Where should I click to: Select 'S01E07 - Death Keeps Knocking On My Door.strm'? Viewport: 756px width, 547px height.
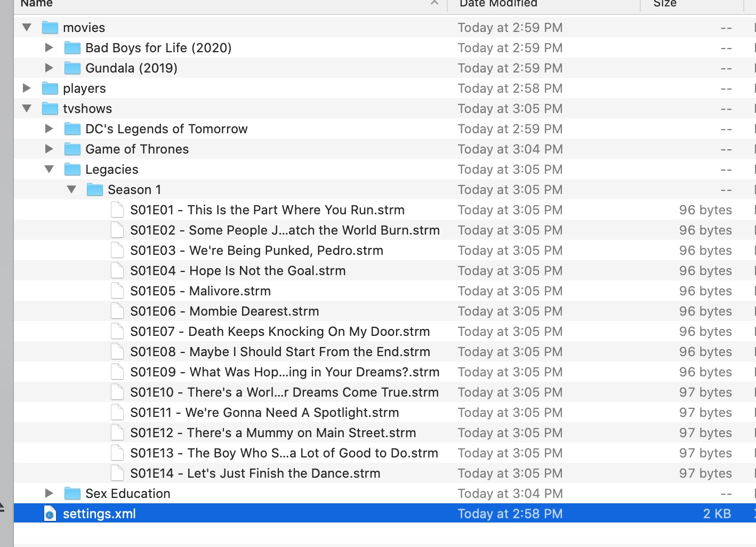click(x=280, y=331)
